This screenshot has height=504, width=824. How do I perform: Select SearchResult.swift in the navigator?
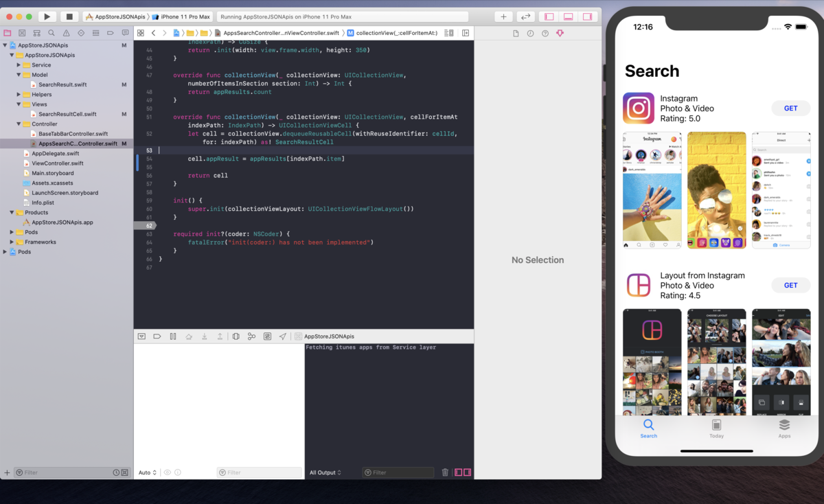pyautogui.click(x=62, y=84)
